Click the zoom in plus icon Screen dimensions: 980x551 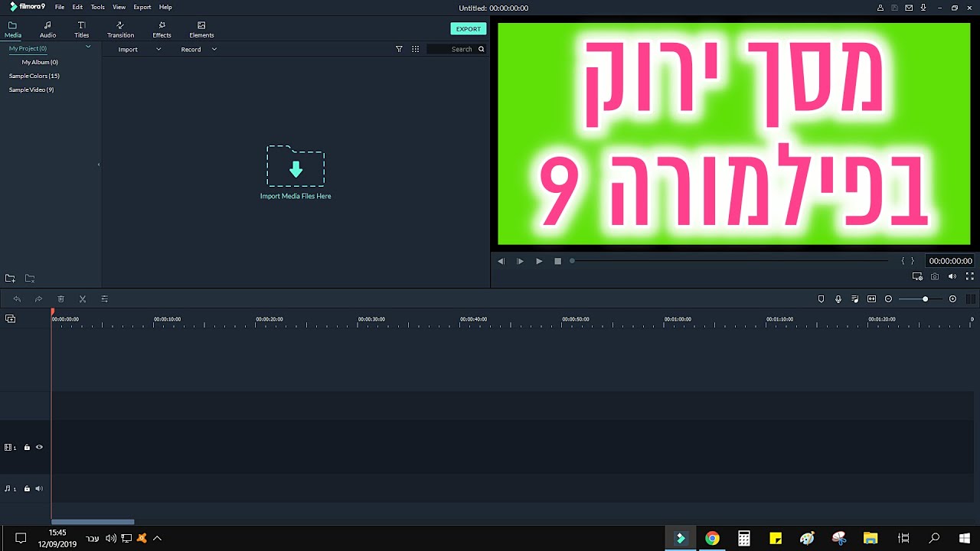click(x=952, y=299)
